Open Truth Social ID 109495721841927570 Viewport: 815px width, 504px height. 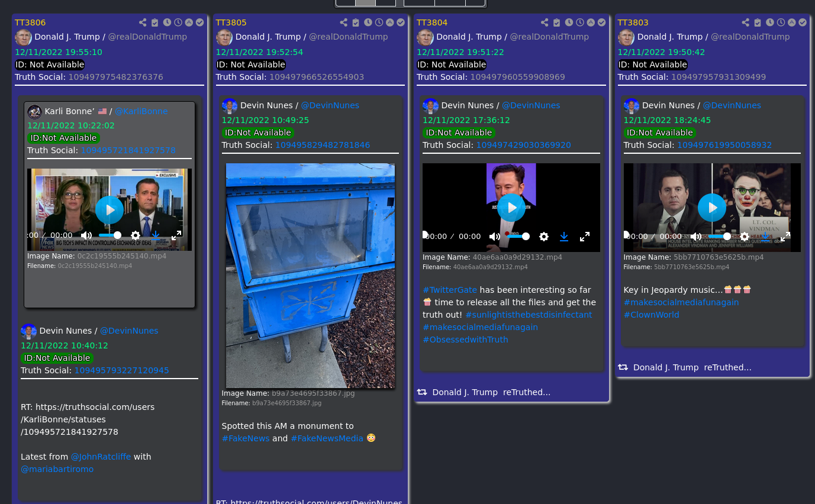coord(128,150)
